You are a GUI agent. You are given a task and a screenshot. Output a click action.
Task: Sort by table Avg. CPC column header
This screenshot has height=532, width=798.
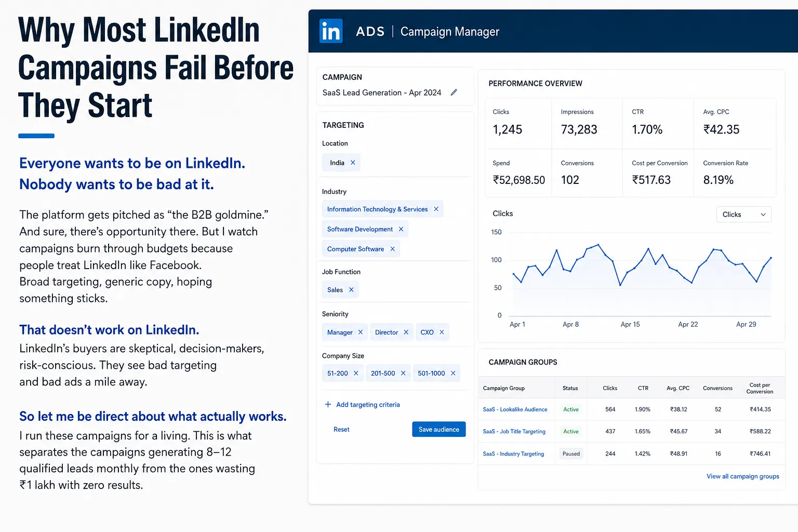click(x=678, y=388)
